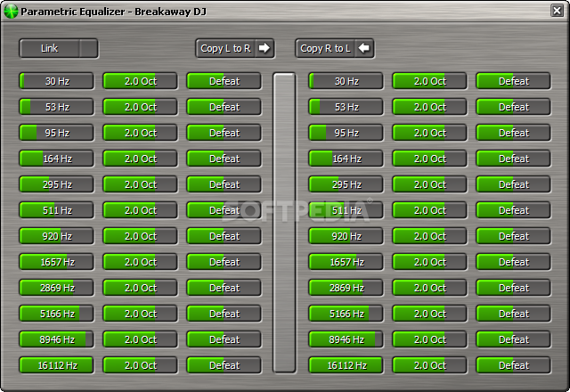The image size is (570, 392).
Task: Adjust left channel 53 Hz frequency slider
Action: click(56, 107)
